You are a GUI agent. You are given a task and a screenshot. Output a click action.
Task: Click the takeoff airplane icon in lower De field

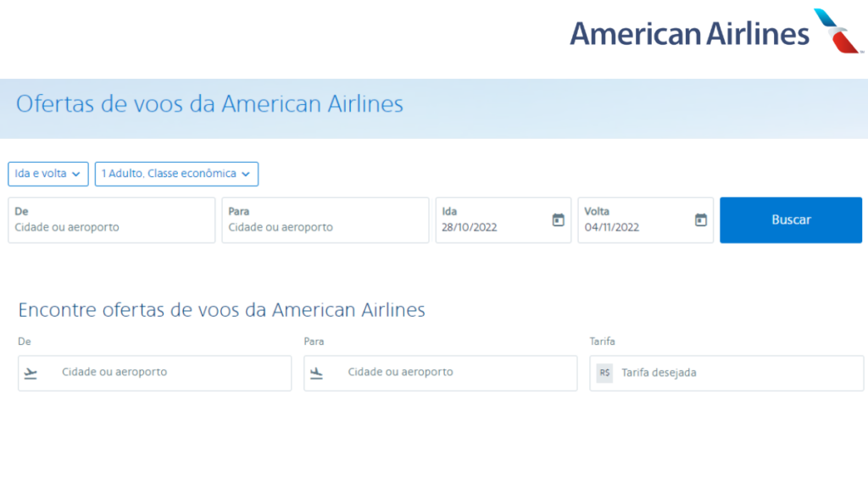pyautogui.click(x=31, y=373)
